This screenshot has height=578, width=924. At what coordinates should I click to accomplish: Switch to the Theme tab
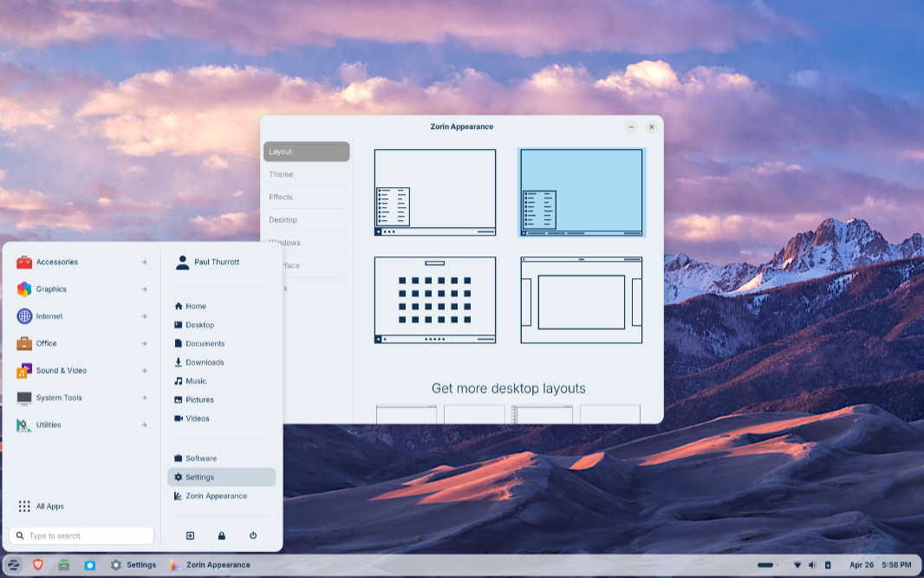click(x=282, y=174)
